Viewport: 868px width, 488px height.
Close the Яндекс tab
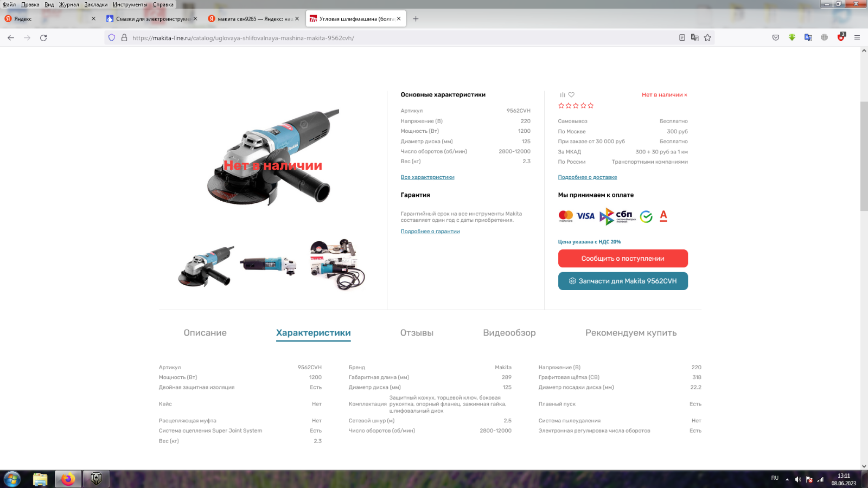tap(93, 19)
